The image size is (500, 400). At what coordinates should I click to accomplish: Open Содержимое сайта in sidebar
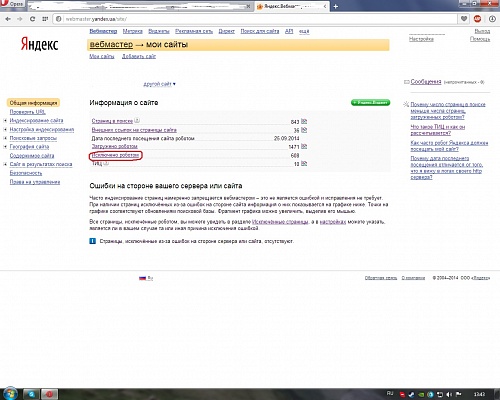32,156
